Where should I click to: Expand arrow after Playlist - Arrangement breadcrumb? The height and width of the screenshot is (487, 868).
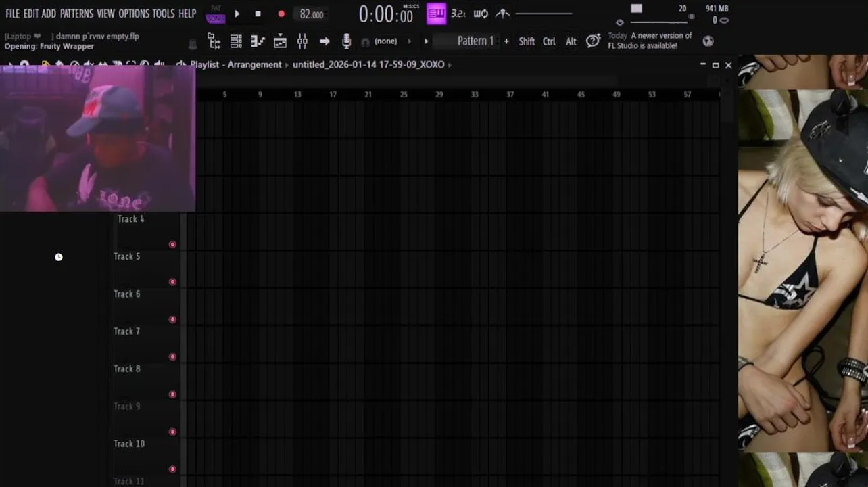(x=287, y=65)
